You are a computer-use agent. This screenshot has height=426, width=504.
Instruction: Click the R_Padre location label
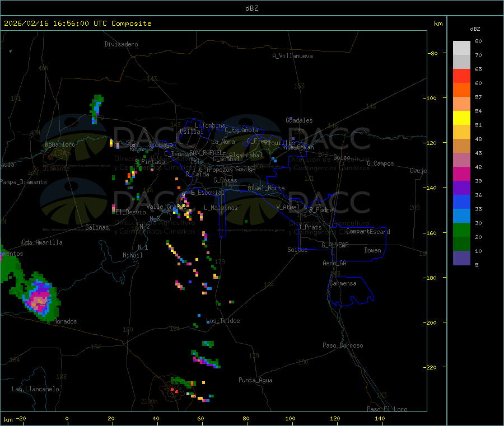click(321, 210)
